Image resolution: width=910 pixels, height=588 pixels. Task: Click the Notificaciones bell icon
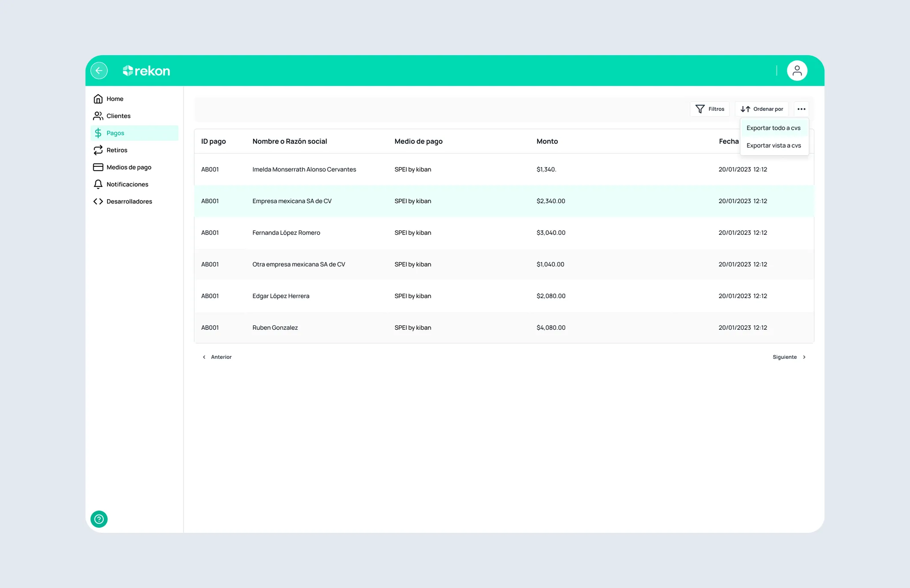(x=98, y=184)
